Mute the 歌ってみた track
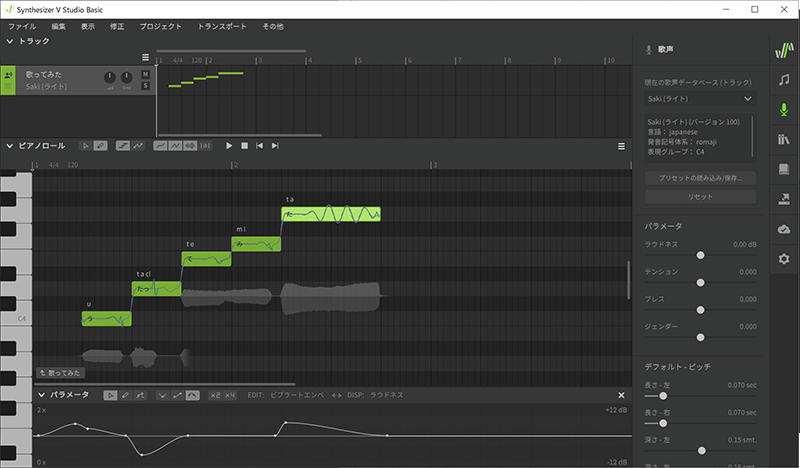800x468 pixels. coord(145,75)
